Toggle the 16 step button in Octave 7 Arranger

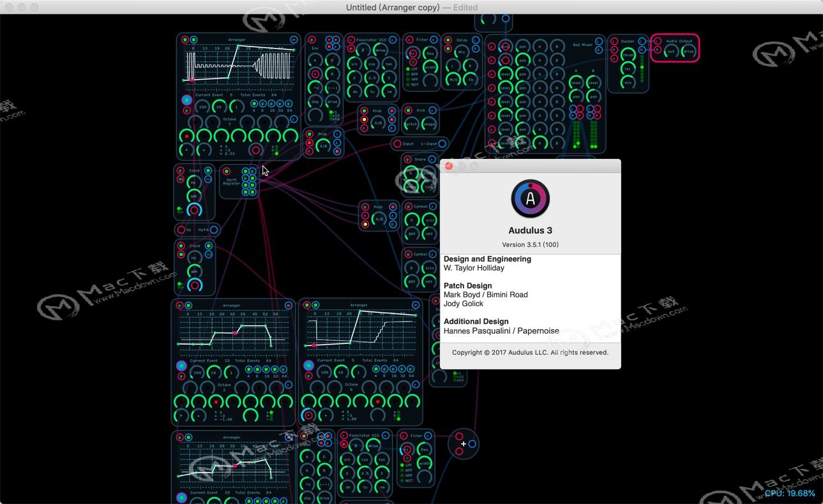tap(271, 103)
